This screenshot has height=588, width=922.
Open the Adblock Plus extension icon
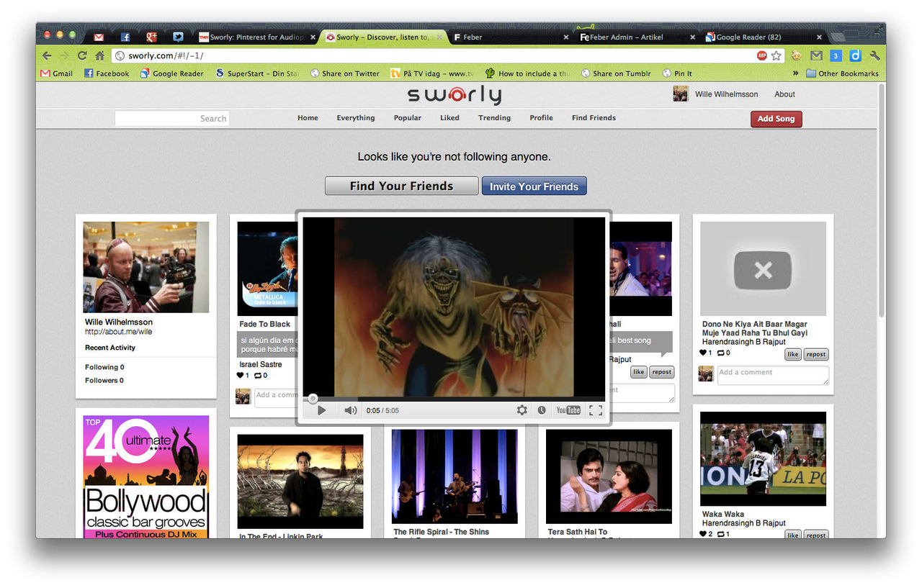click(x=761, y=55)
